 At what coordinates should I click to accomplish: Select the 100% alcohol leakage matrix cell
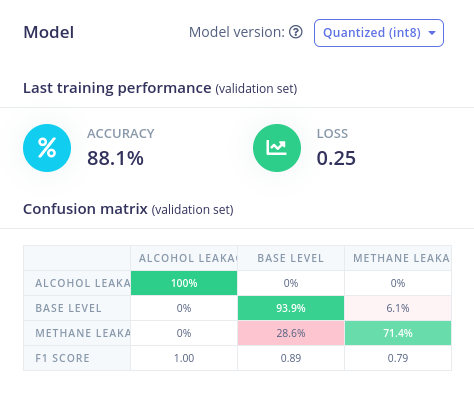184,283
